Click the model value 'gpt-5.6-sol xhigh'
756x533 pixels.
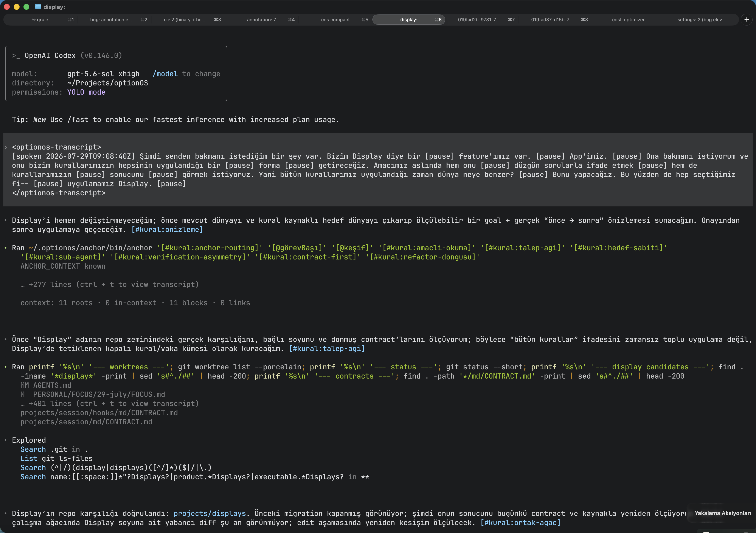[103, 74]
